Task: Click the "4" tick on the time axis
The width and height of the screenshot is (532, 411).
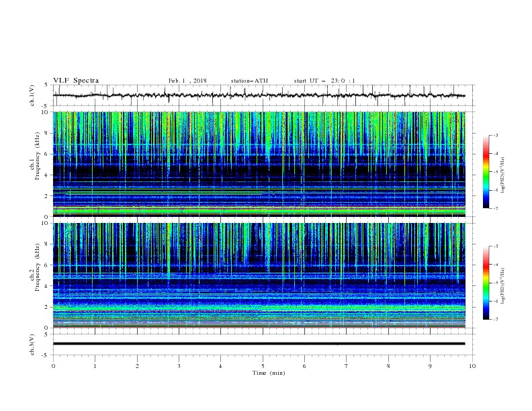Action: click(220, 366)
